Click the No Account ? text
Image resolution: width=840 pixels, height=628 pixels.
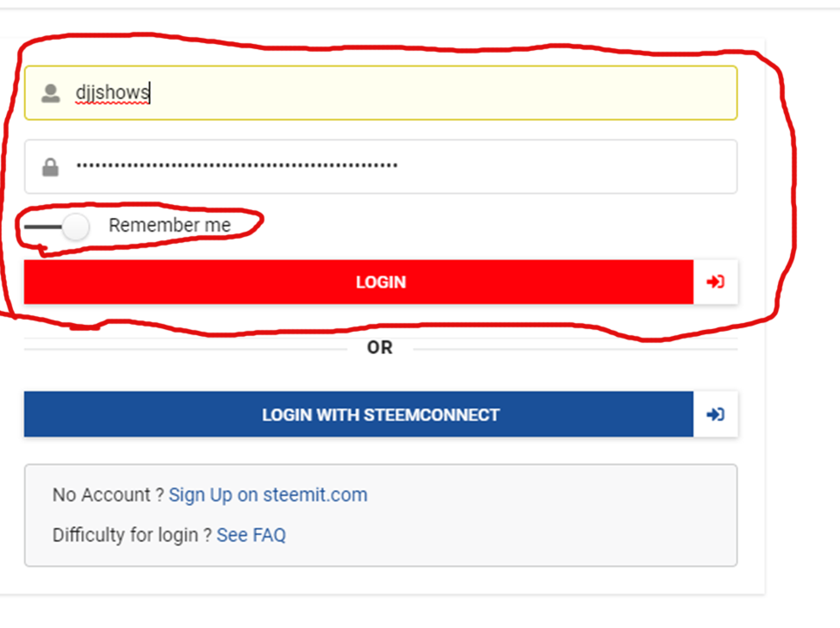click(108, 494)
